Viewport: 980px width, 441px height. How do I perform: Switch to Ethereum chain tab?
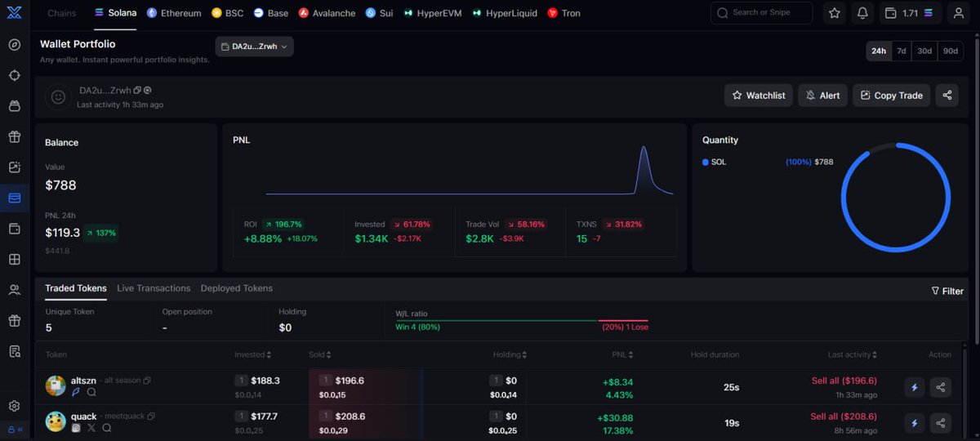coord(174,13)
